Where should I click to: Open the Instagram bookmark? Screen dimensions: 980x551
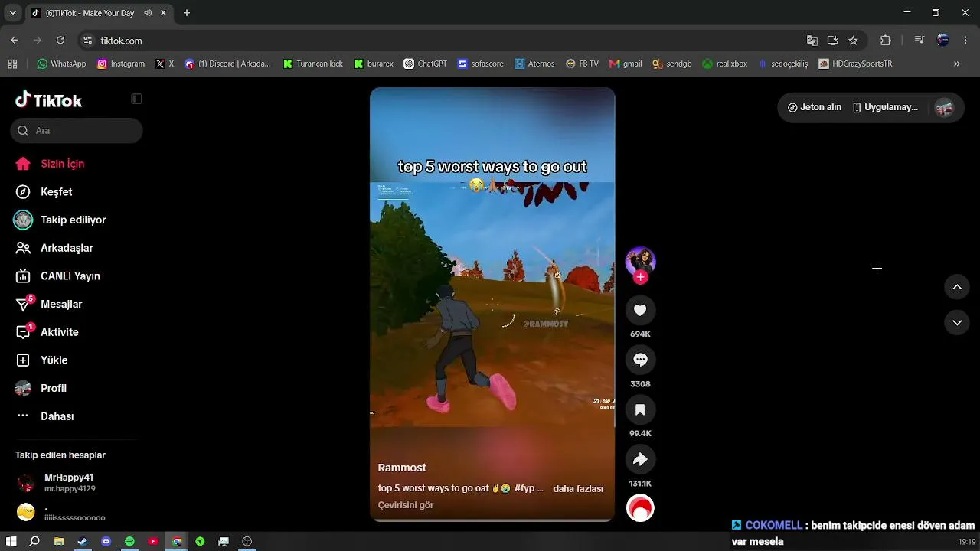point(121,64)
